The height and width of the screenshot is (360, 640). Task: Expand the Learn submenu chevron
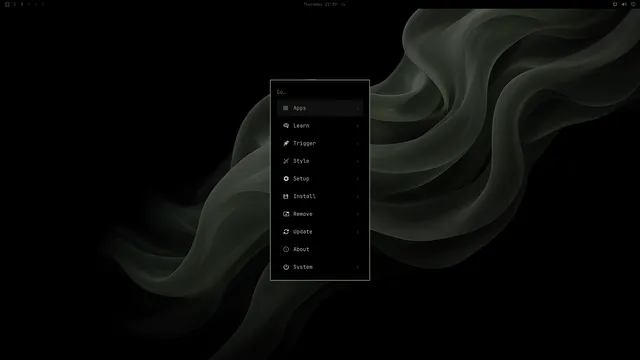(358, 126)
